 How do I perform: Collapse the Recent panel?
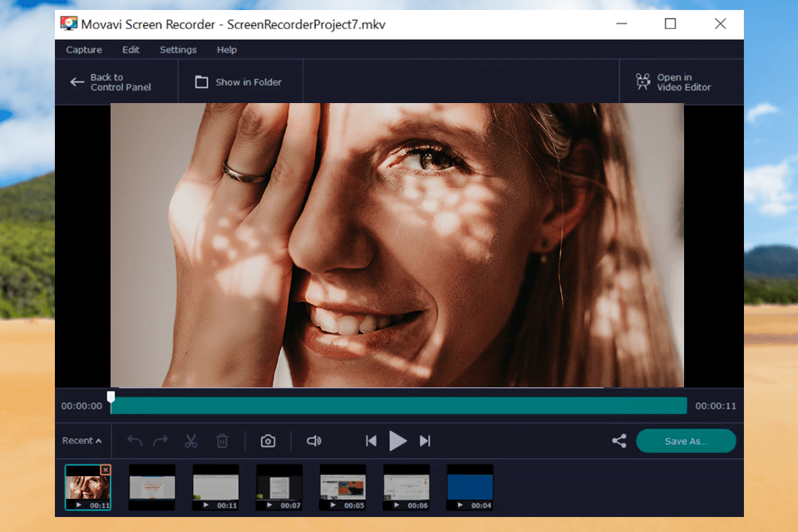(x=81, y=441)
